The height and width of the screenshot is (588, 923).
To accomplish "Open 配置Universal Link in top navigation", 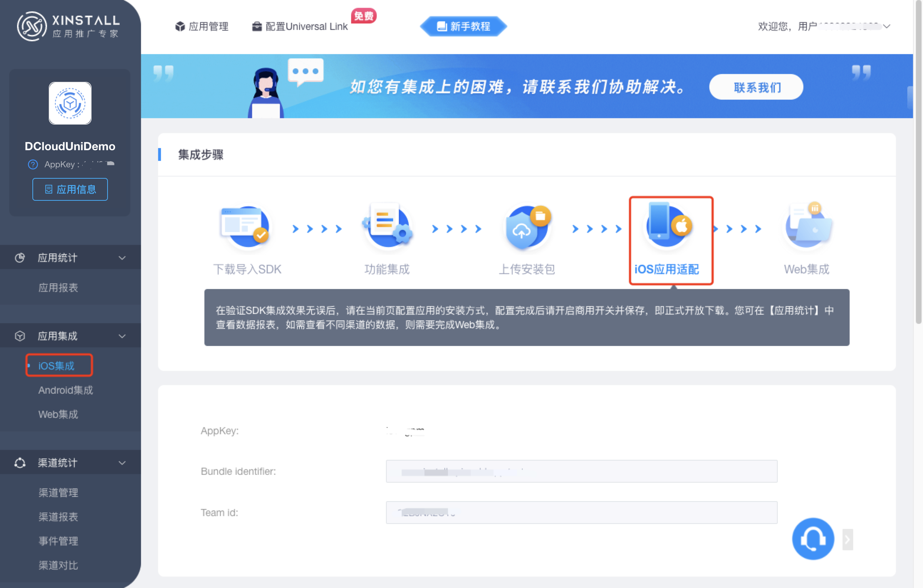I will (x=300, y=26).
